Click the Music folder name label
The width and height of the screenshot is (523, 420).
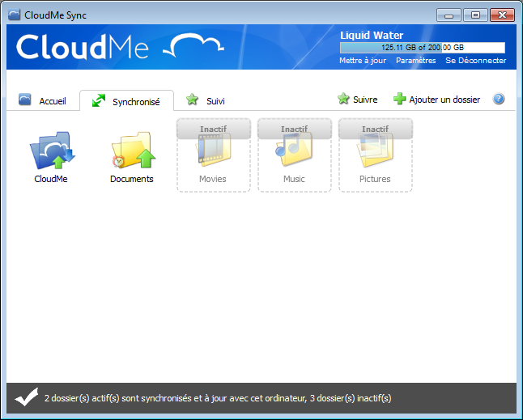[x=294, y=179]
